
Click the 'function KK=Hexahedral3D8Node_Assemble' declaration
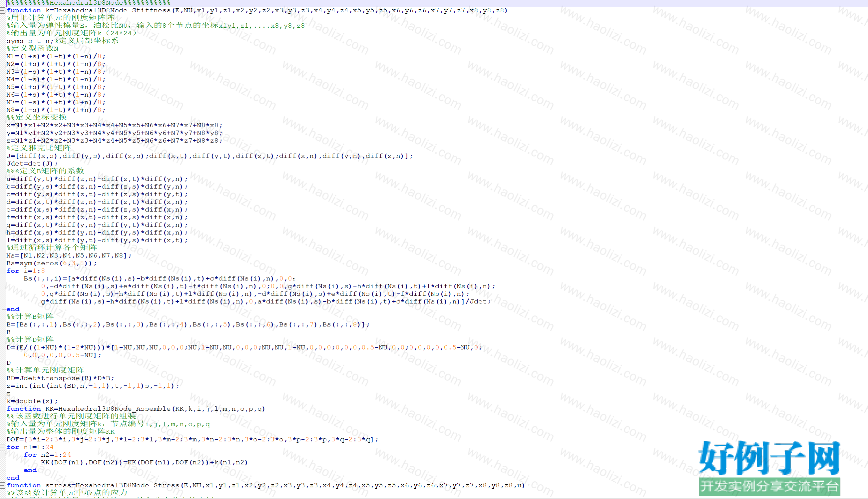136,409
